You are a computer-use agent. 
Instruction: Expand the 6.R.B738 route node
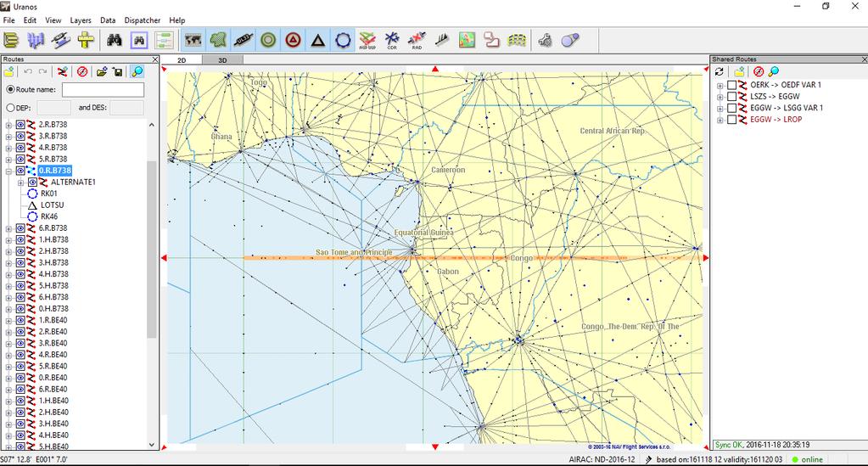tap(8, 229)
